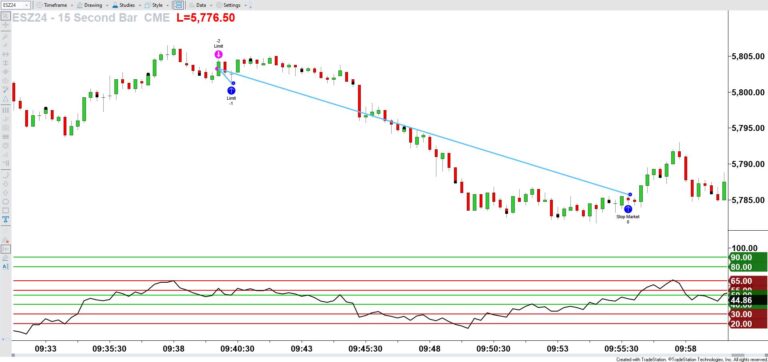The height and width of the screenshot is (362, 768).
Task: Pick the triangle drawing tool in sidebar
Action: 5,99
